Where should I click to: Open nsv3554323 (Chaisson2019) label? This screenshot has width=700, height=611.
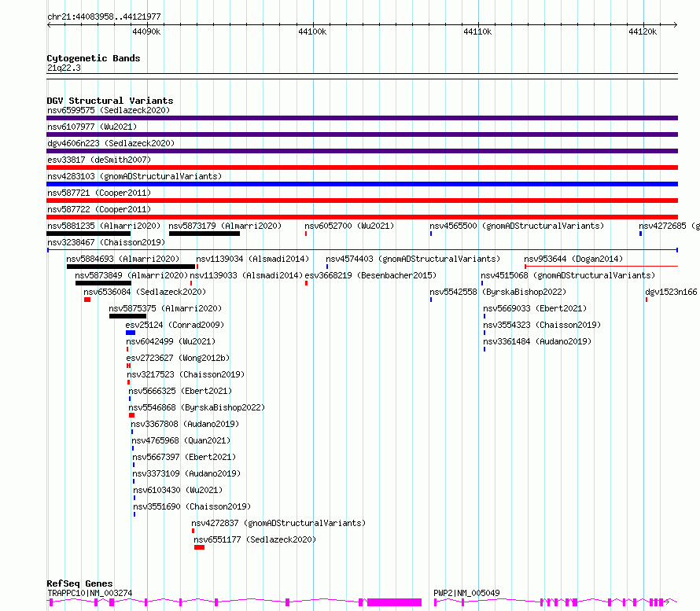[x=542, y=325]
